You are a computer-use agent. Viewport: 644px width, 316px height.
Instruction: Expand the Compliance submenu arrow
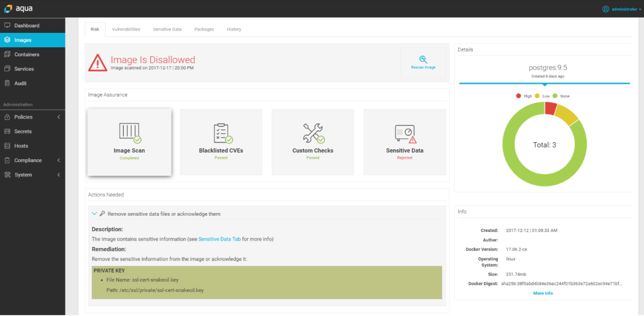(x=59, y=160)
